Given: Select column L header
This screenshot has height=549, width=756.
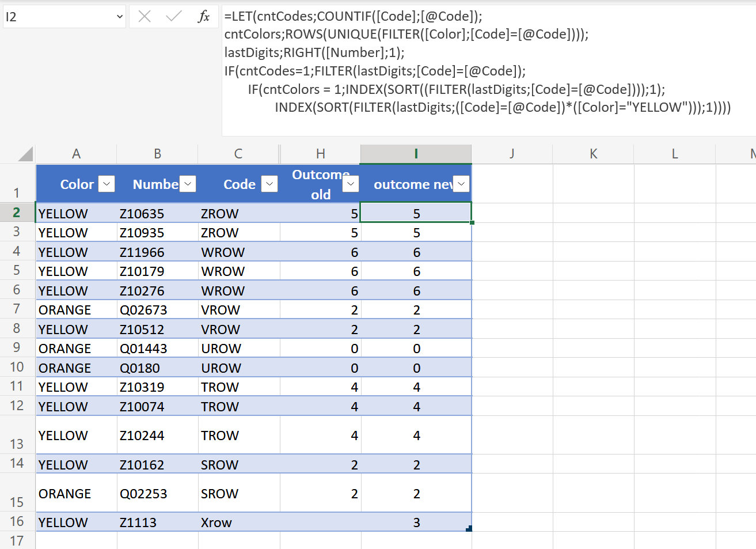Looking at the screenshot, I should (x=675, y=154).
